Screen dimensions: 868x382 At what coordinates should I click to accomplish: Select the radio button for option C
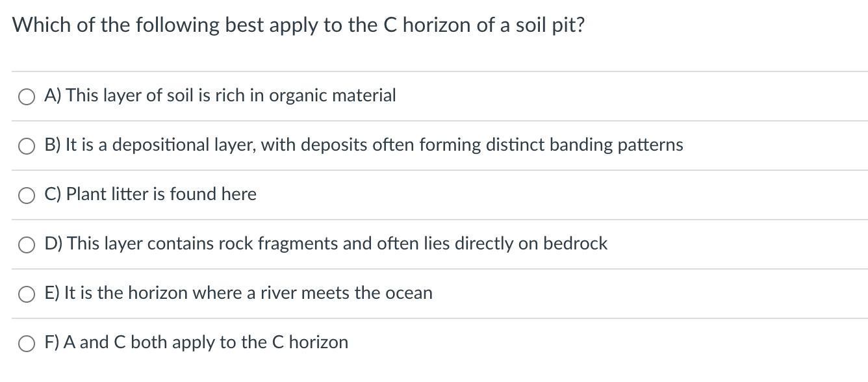tap(26, 195)
